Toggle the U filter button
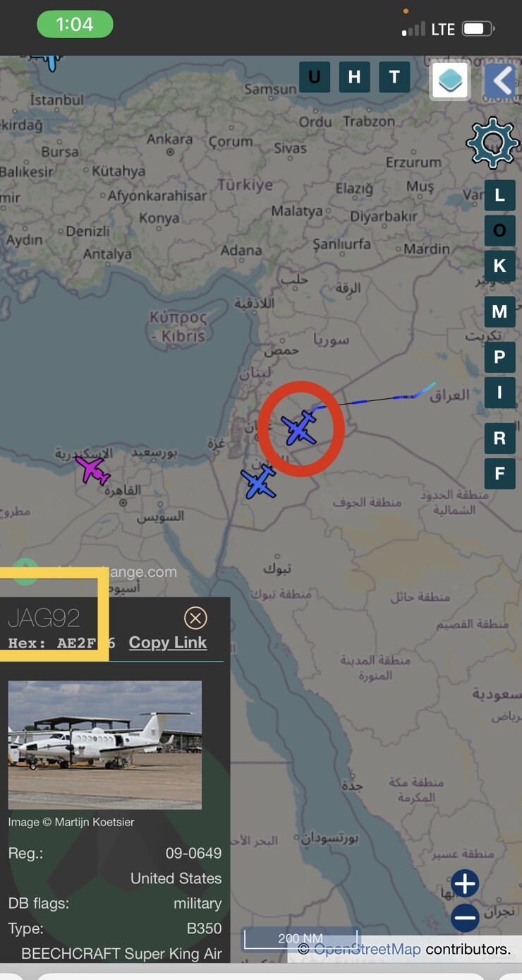The image size is (522, 980). click(315, 77)
